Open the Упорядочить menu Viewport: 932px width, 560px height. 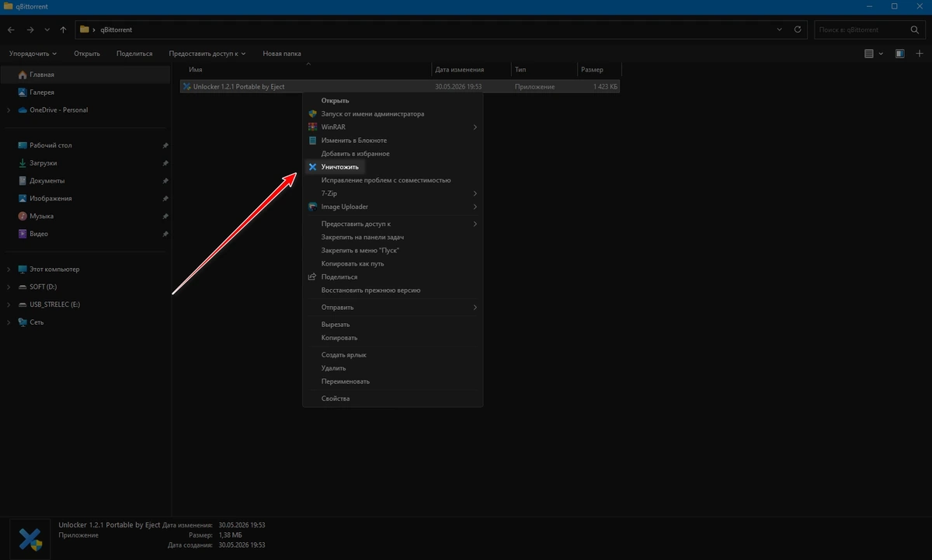[x=33, y=54]
